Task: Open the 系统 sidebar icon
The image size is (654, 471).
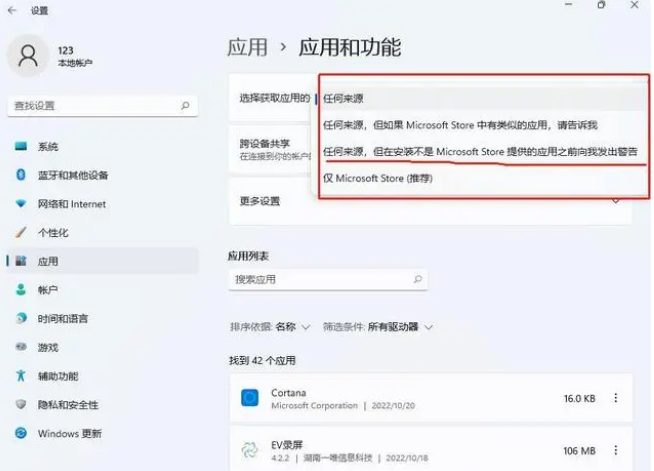Action: tap(21, 146)
